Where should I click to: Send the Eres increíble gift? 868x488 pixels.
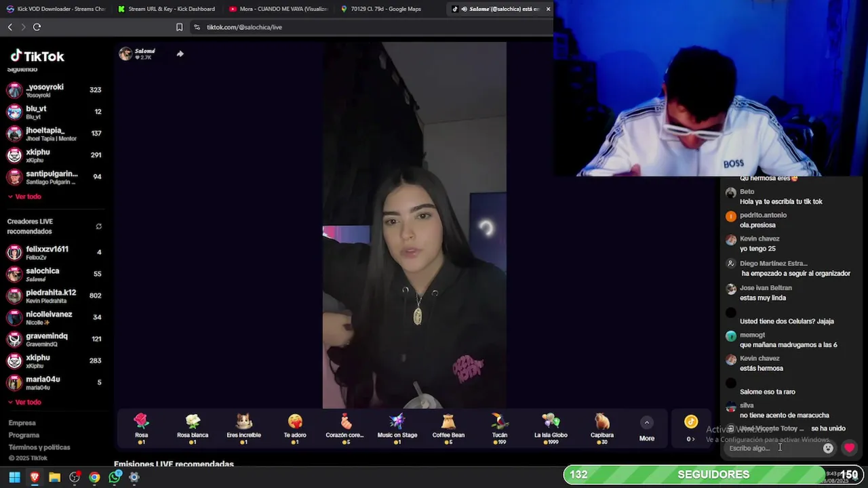(x=243, y=428)
